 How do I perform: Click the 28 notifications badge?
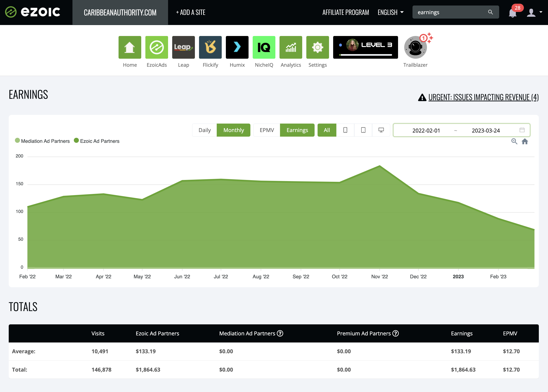pos(517,8)
